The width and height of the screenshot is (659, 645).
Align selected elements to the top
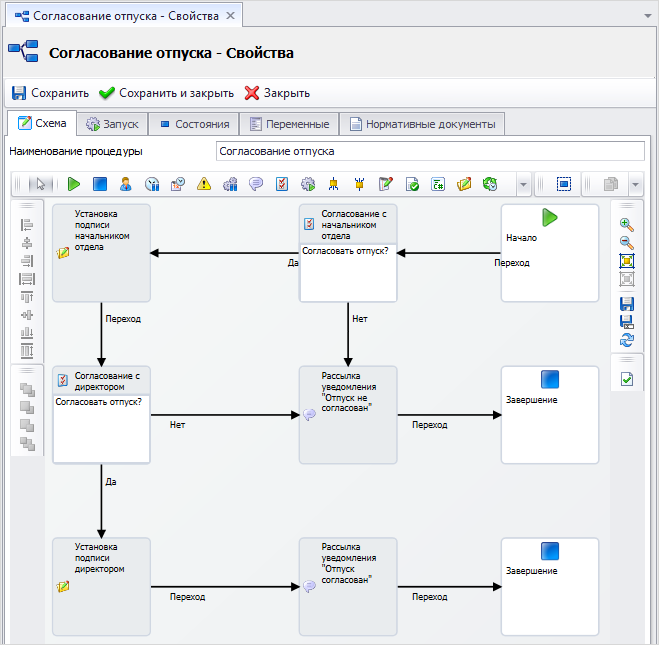(x=27, y=297)
